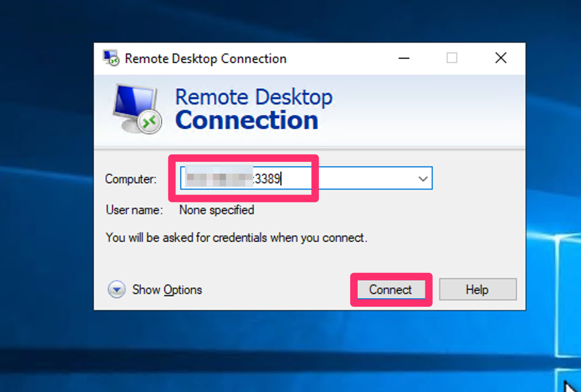Image resolution: width=581 pixels, height=392 pixels.
Task: Click the Show Options link text
Action: (x=167, y=289)
